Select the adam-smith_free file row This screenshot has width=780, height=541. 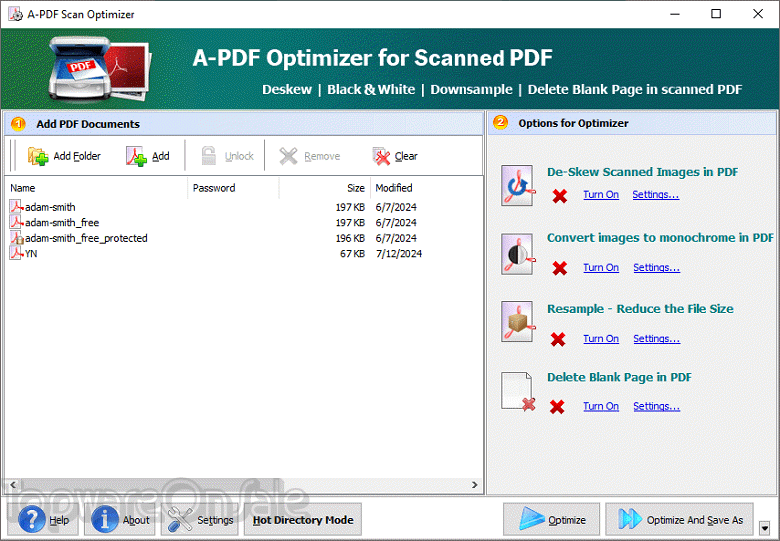[x=243, y=222]
